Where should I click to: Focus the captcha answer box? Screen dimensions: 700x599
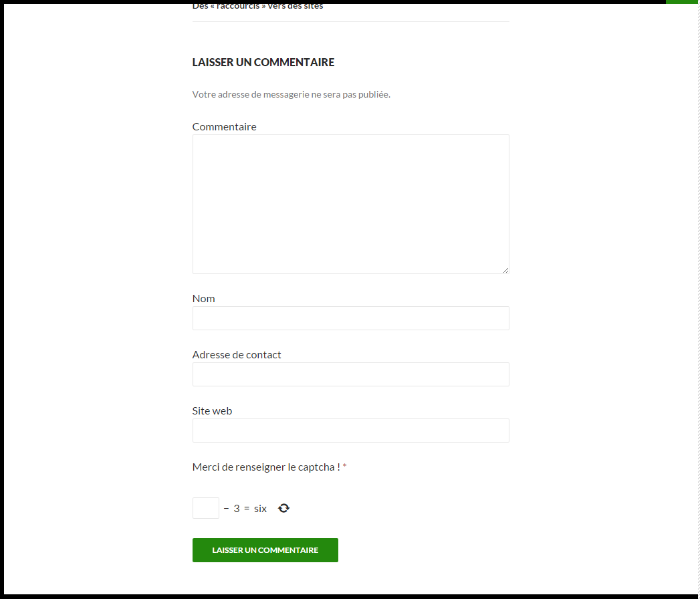click(206, 508)
